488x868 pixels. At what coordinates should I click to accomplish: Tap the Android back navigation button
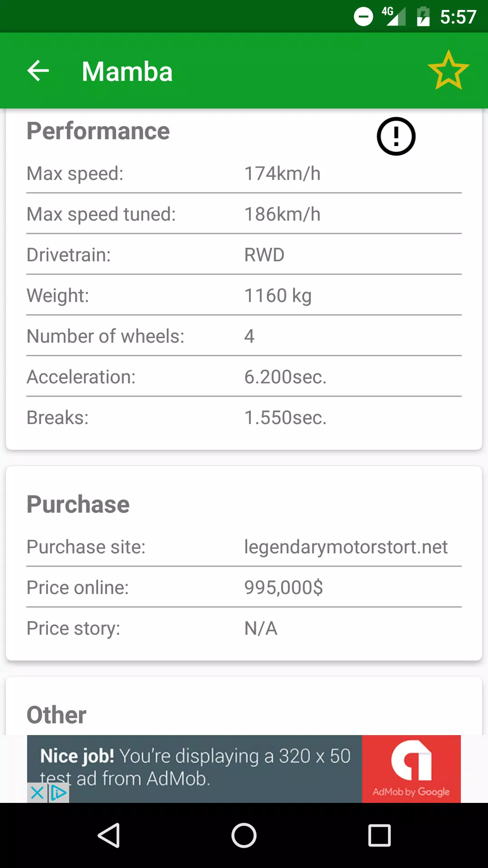[x=108, y=835]
